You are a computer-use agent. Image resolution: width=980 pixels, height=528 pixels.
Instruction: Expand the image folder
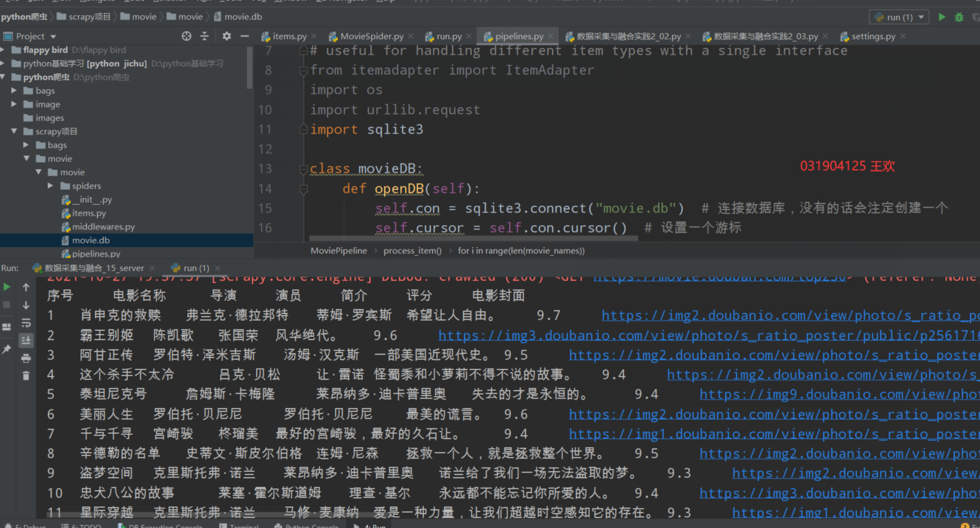click(14, 104)
